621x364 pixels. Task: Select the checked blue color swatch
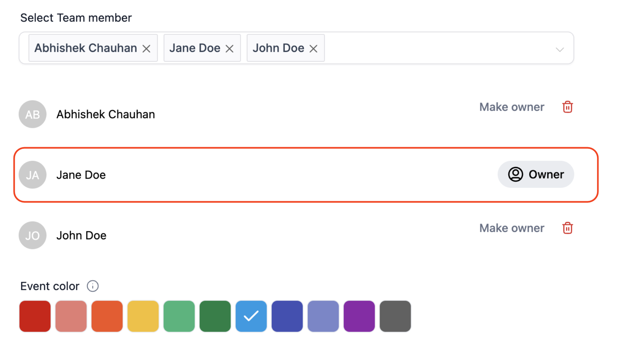tap(251, 316)
